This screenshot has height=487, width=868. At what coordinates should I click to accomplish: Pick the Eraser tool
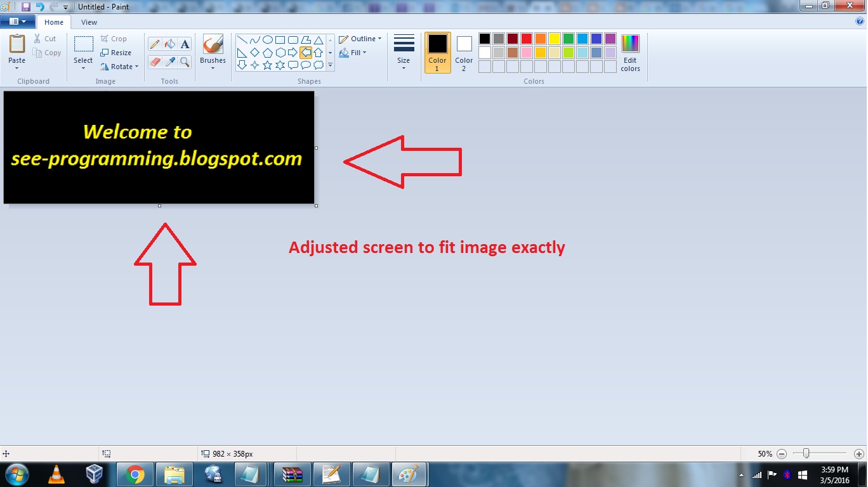point(154,62)
